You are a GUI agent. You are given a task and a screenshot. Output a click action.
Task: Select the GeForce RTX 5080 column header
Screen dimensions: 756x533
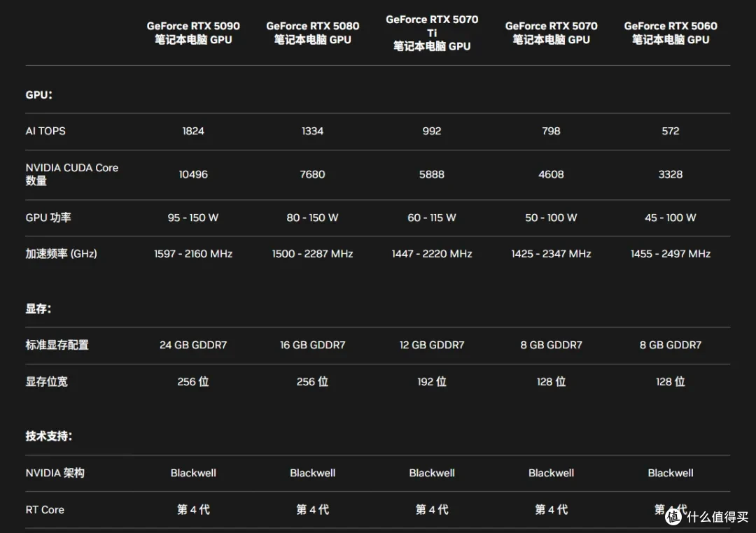[312, 33]
